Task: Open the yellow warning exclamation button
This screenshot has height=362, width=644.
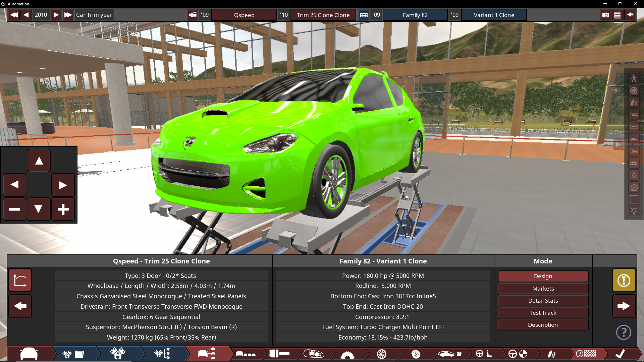Action: tap(624, 280)
